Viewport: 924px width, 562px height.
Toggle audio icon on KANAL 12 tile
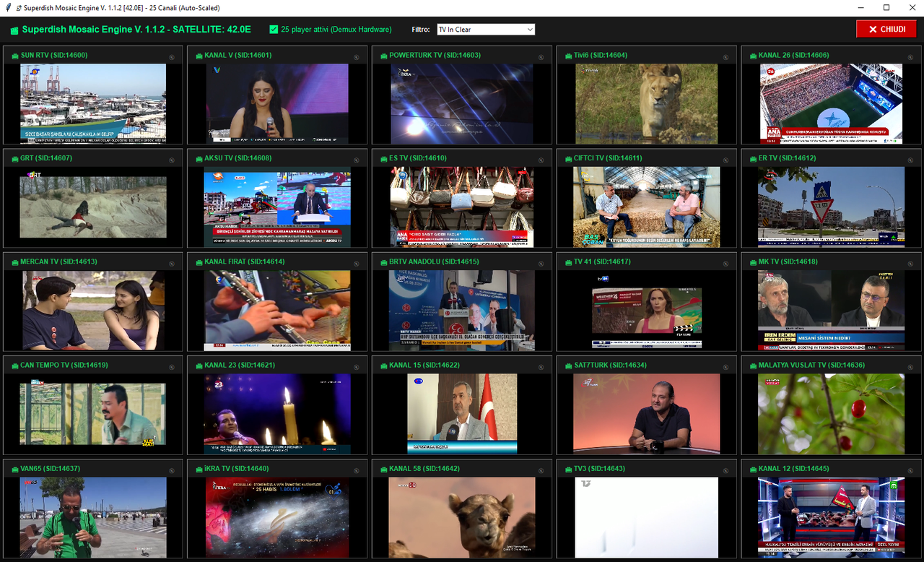click(911, 470)
